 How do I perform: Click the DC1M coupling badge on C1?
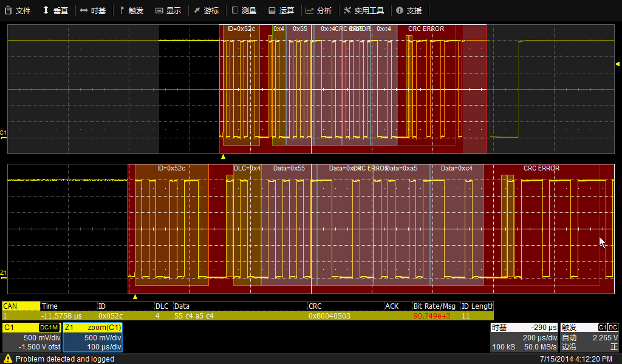pyautogui.click(x=49, y=328)
